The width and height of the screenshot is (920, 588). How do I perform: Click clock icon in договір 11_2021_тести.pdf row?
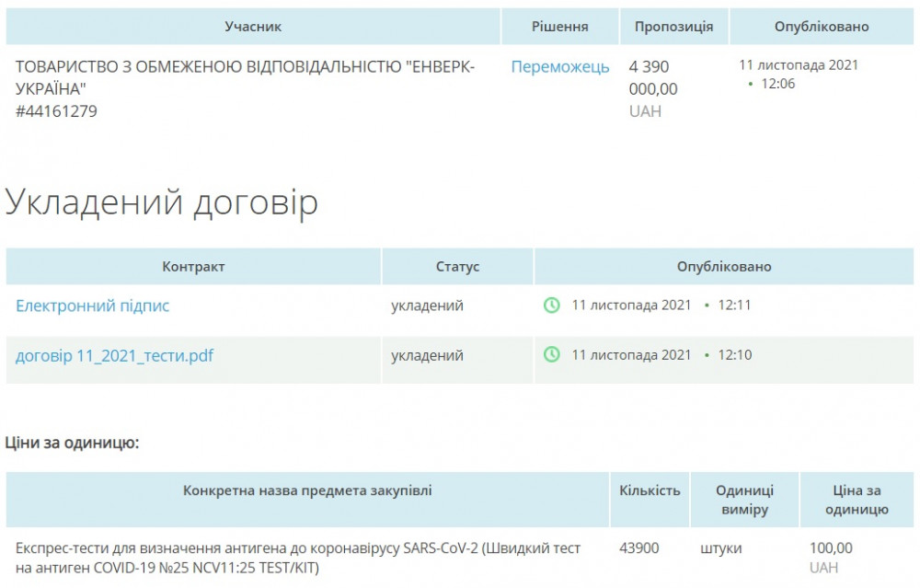tap(552, 355)
